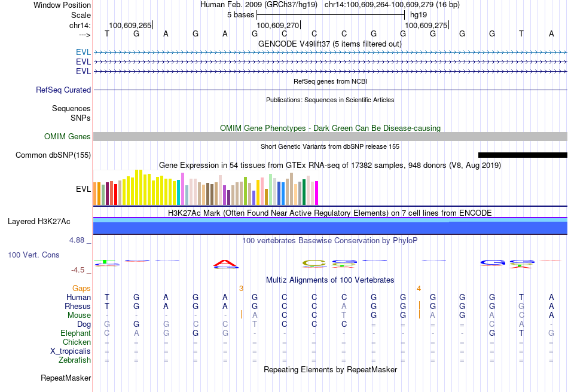Viewport: 568px width, 392px height.
Task: Click the Gaps row label
Action: pyautogui.click(x=81, y=288)
